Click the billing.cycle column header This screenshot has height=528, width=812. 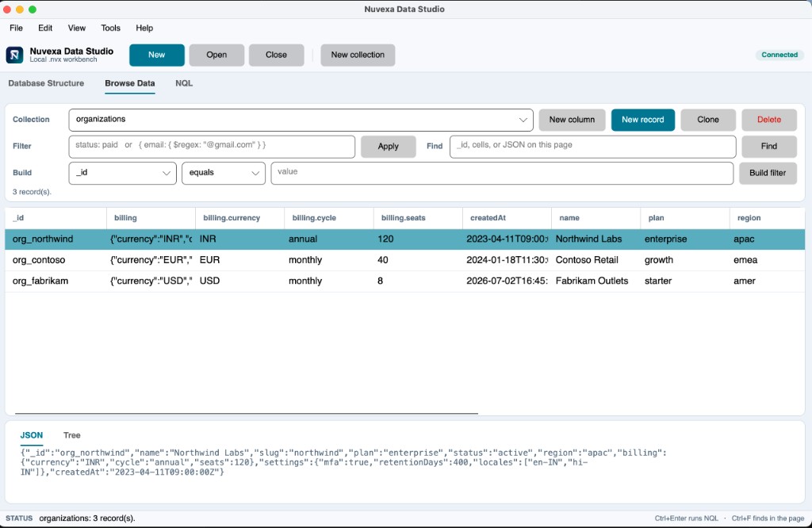[329, 218]
